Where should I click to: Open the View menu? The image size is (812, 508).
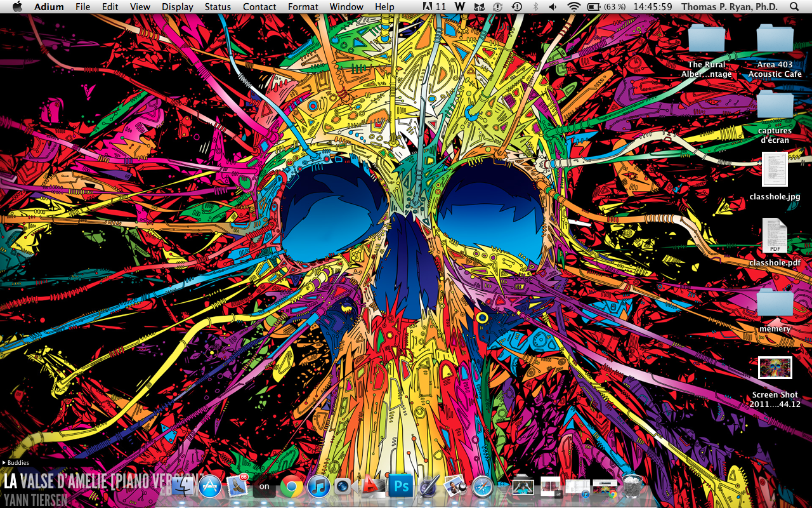[140, 7]
